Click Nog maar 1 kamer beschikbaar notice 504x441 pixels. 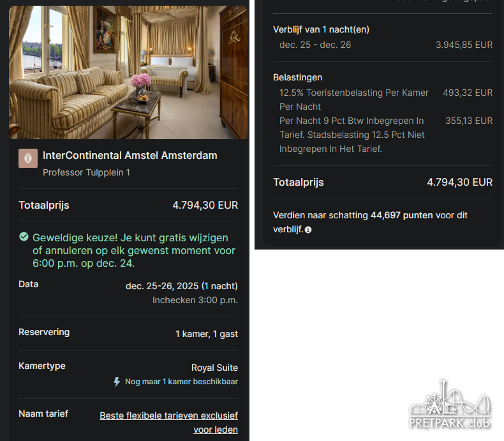click(x=181, y=382)
